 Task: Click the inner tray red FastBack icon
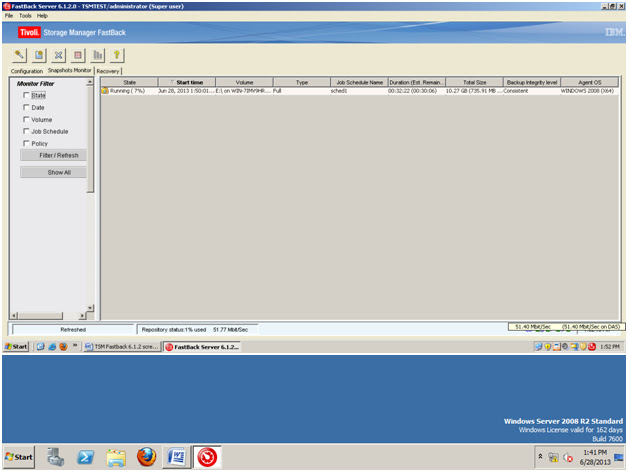tap(592, 347)
